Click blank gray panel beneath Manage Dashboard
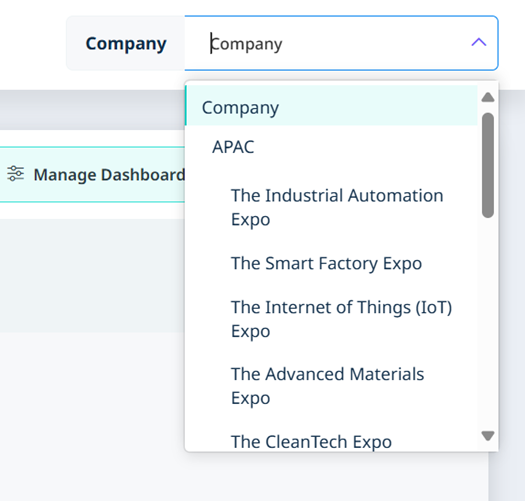 click(92, 276)
